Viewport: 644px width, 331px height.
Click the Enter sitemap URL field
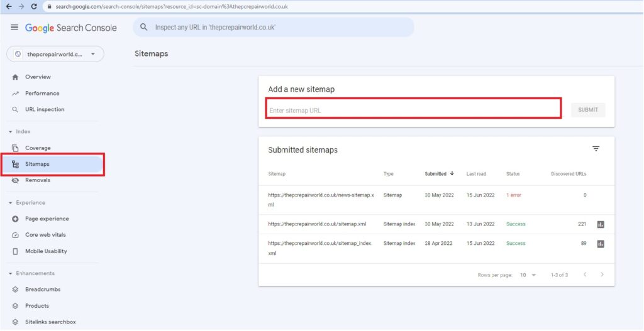[413, 111]
